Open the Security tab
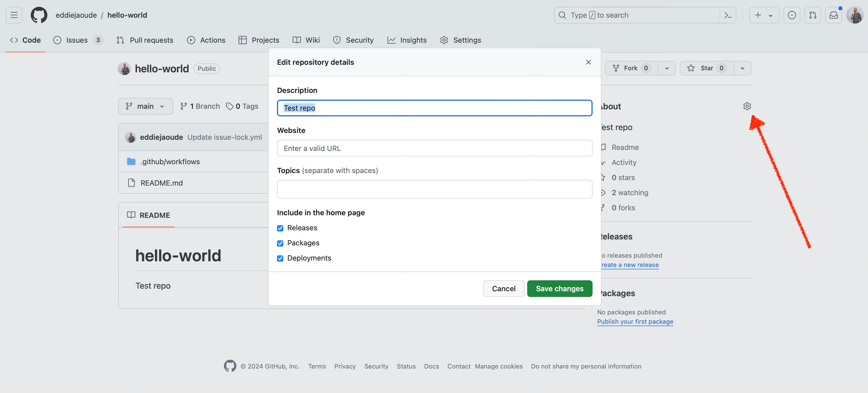Image resolution: width=868 pixels, height=393 pixels. [354, 40]
